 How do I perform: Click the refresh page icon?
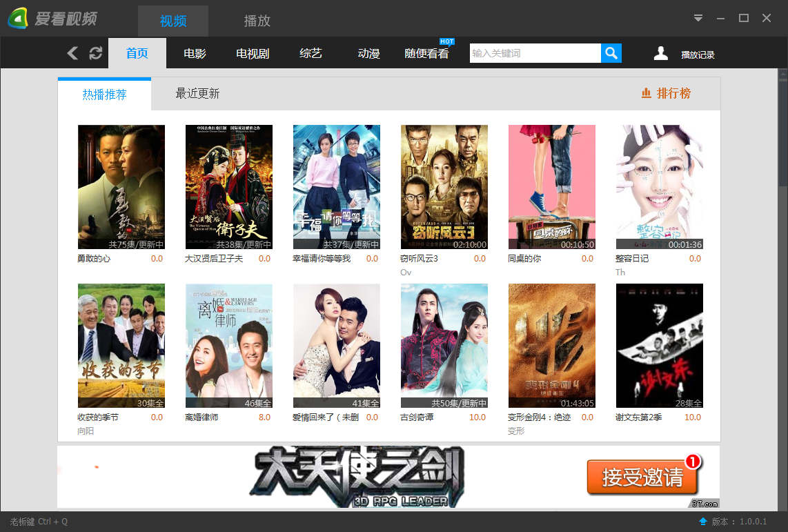click(95, 53)
